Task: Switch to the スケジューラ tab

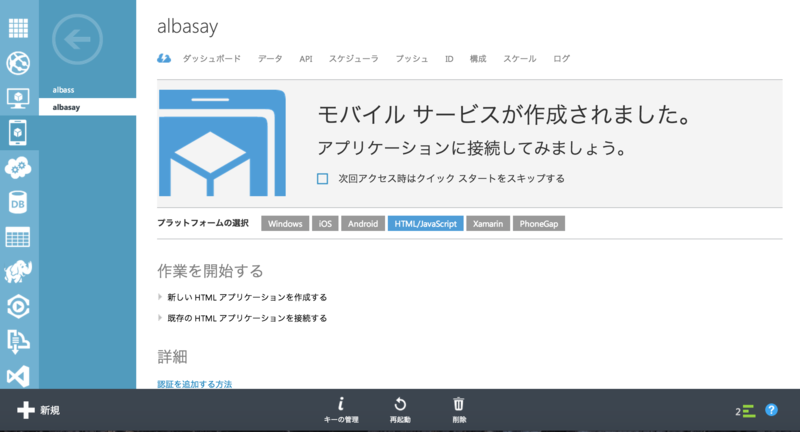Action: [354, 59]
